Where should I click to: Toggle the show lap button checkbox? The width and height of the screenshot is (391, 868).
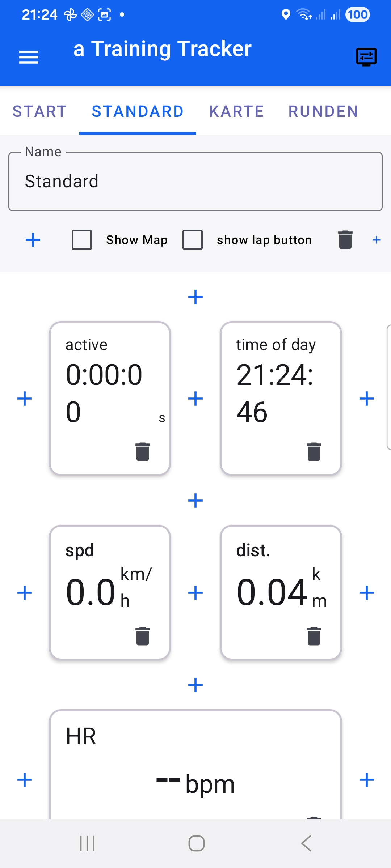coord(193,240)
